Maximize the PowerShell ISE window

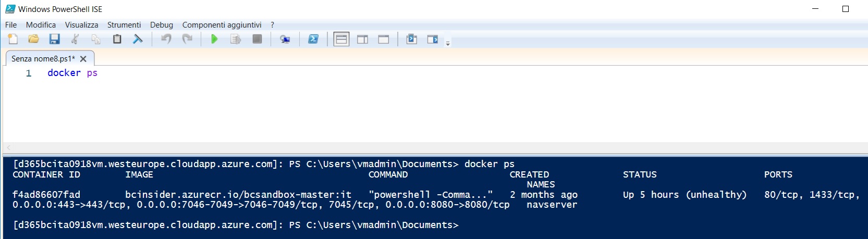point(846,9)
